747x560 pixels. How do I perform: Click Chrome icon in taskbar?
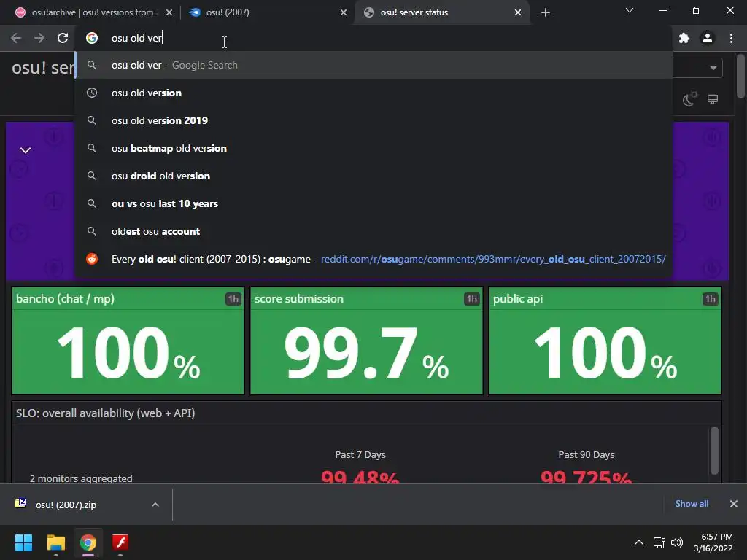[88, 542]
